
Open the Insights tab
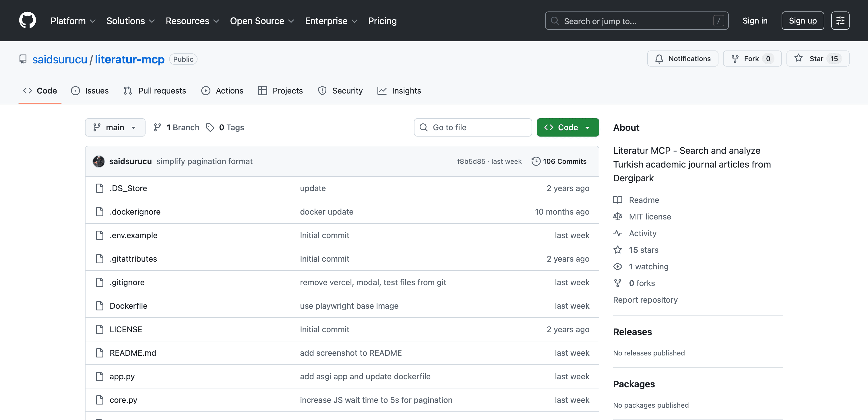(399, 91)
